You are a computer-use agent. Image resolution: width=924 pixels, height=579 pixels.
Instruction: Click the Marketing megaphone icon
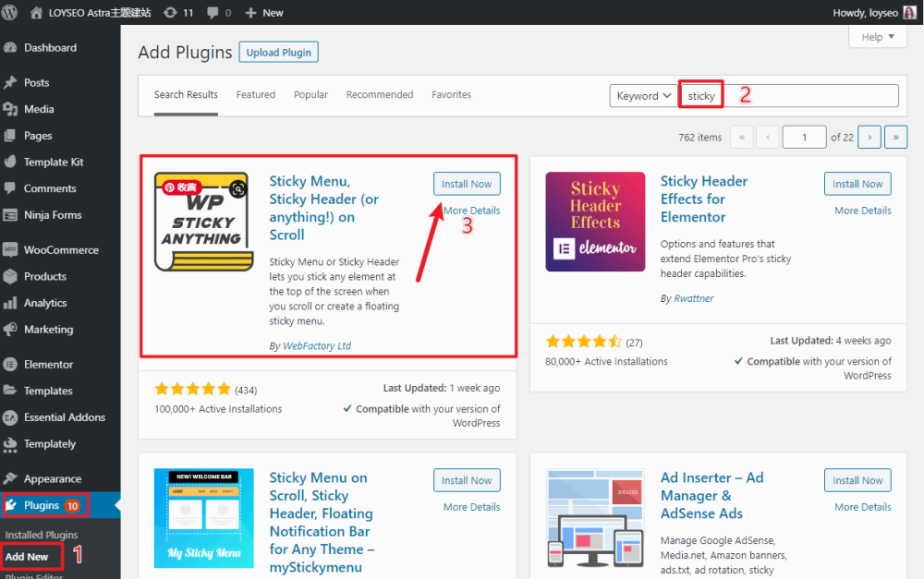pyautogui.click(x=10, y=330)
